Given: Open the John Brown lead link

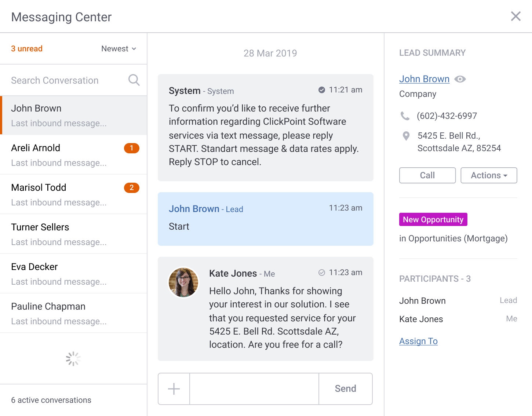Looking at the screenshot, I should 424,79.
